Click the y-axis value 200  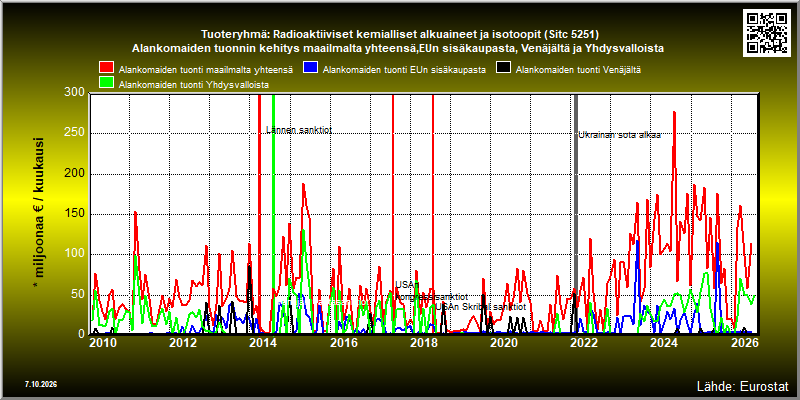75,173
